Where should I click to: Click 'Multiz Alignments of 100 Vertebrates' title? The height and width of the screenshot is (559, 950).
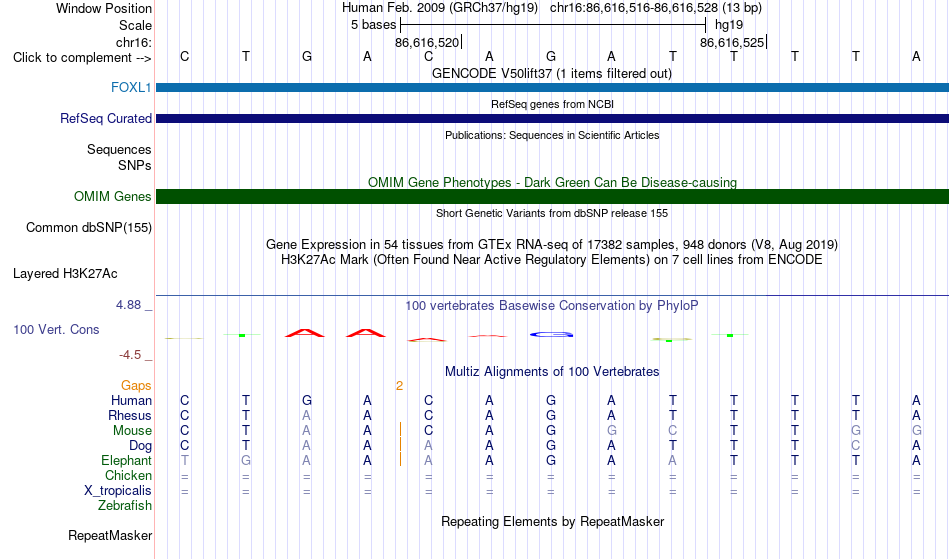[552, 372]
